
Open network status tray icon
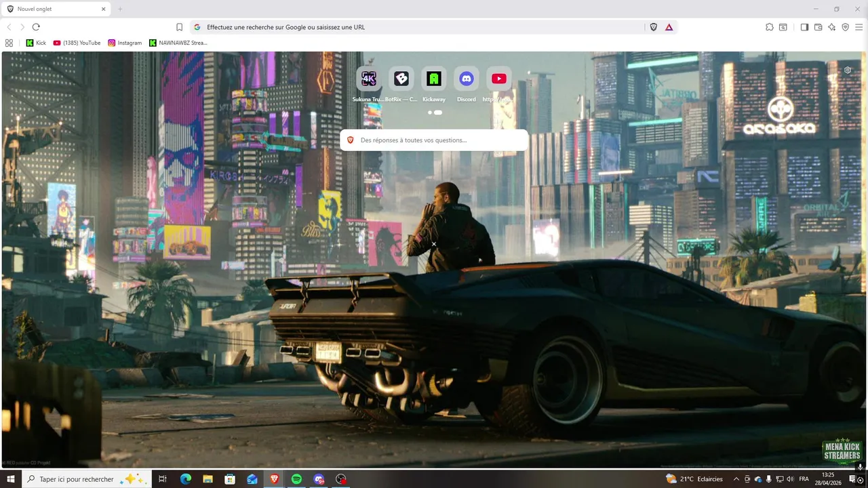(x=780, y=479)
